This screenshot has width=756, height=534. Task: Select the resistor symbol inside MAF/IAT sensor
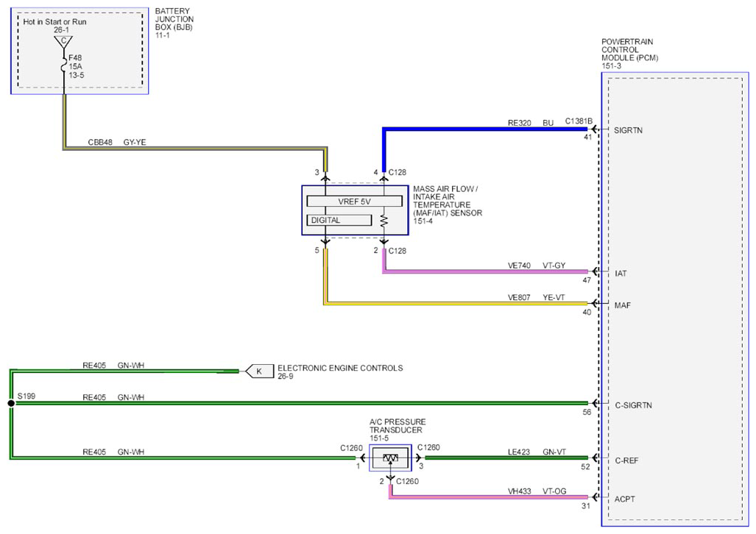pyautogui.click(x=384, y=221)
